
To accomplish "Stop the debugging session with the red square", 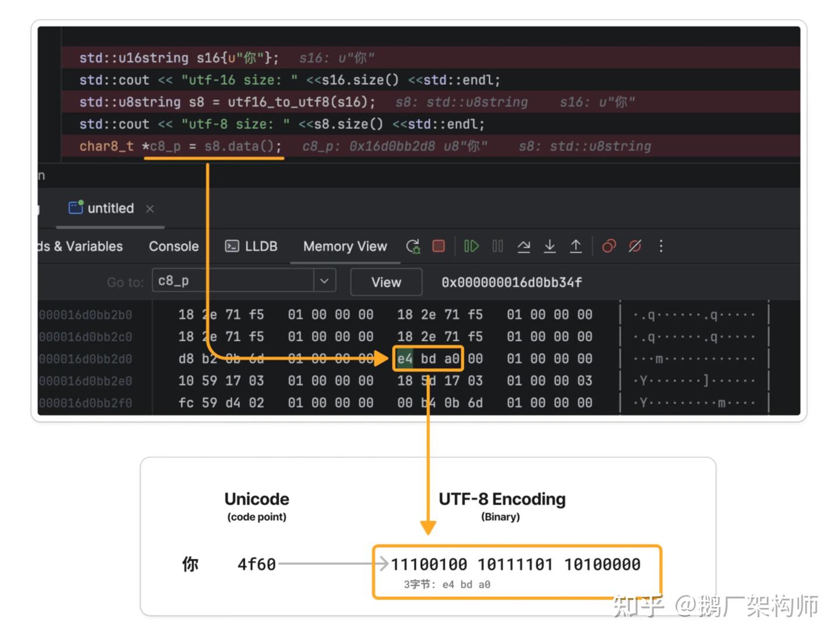I will (438, 246).
